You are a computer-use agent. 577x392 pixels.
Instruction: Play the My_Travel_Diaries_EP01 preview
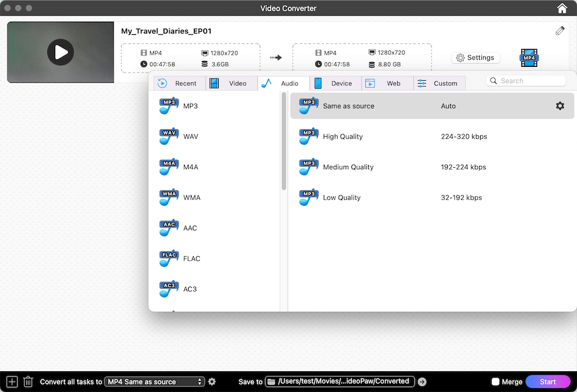[60, 52]
